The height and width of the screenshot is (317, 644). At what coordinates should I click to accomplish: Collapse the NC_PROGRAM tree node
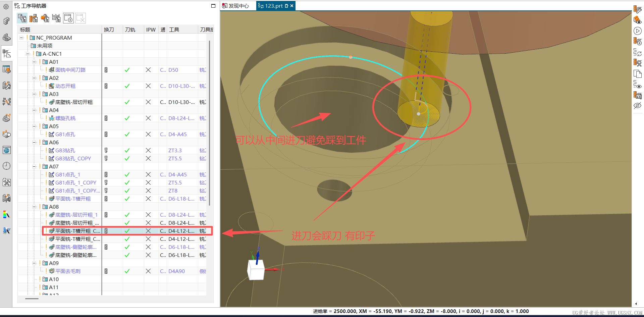click(21, 38)
